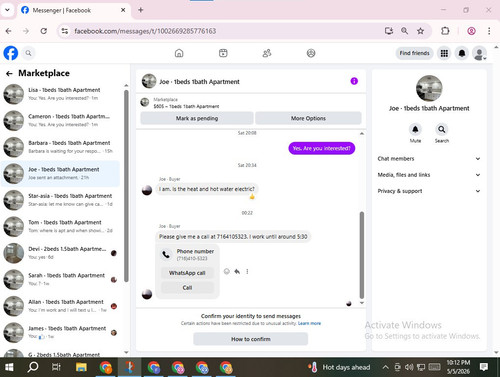Open the browser zoom magnifier icon
Image resolution: width=500 pixels, height=377 pixels.
[x=404, y=31]
